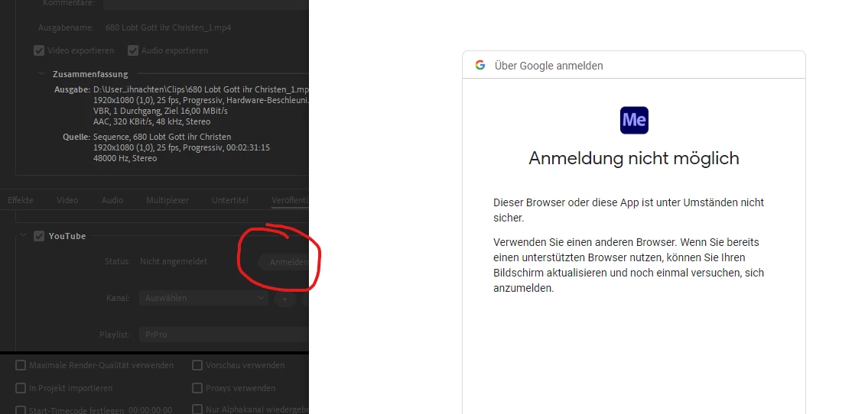Select the Veröffentlichen tab
The width and height of the screenshot is (868, 414).
[x=290, y=200]
